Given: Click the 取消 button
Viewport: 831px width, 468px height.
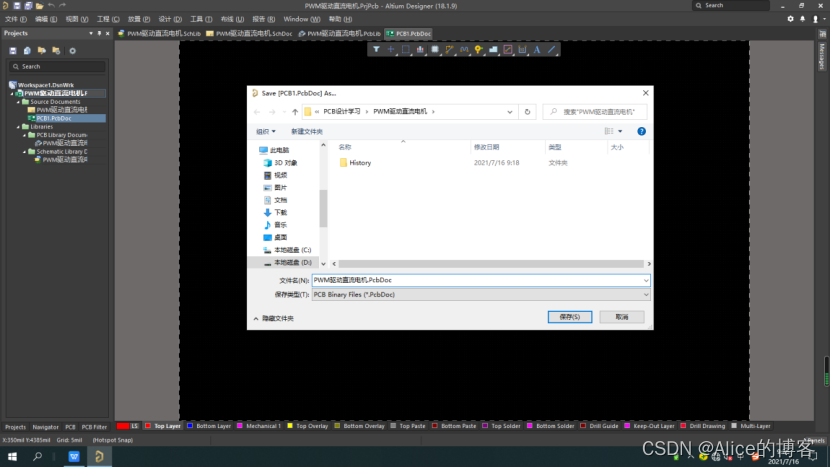Looking at the screenshot, I should 622,317.
